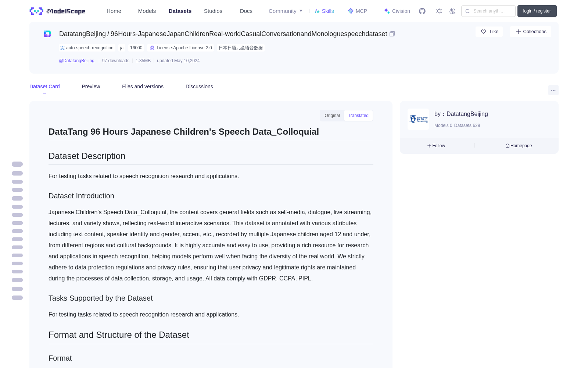Screen dimensions: 588x368
Task: Like this dataset
Action: (490, 32)
